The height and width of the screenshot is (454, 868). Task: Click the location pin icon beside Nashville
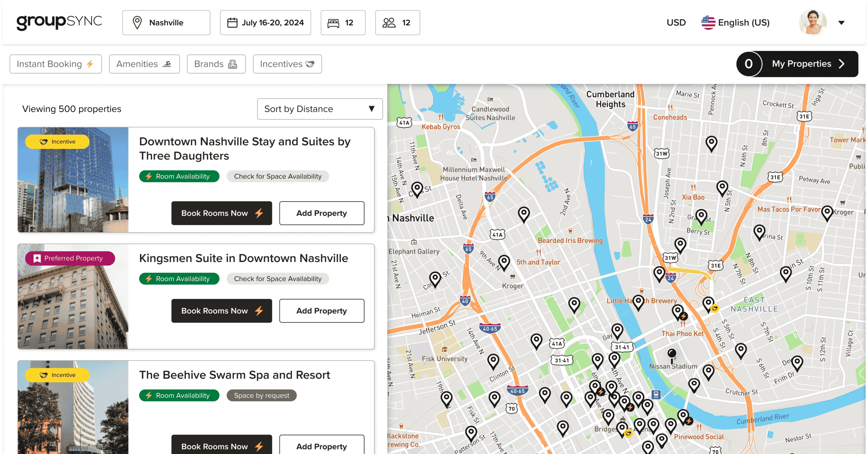click(137, 23)
